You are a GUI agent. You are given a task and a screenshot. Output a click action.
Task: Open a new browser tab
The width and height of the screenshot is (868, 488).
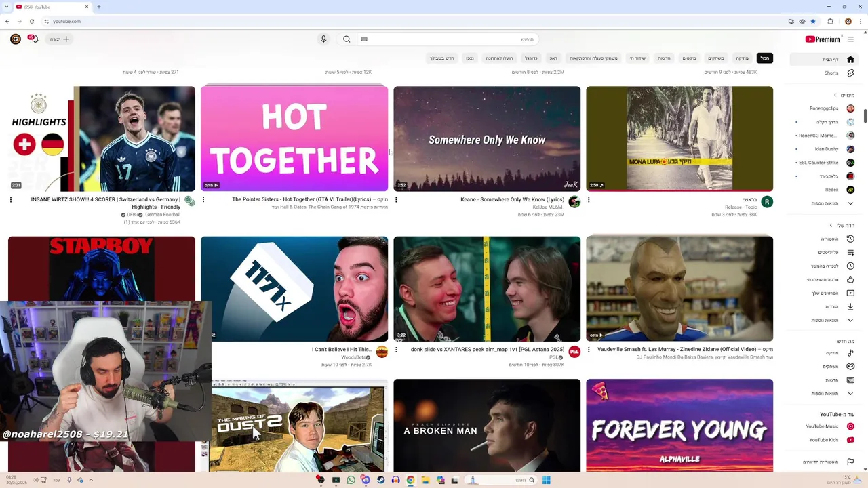pos(99,7)
